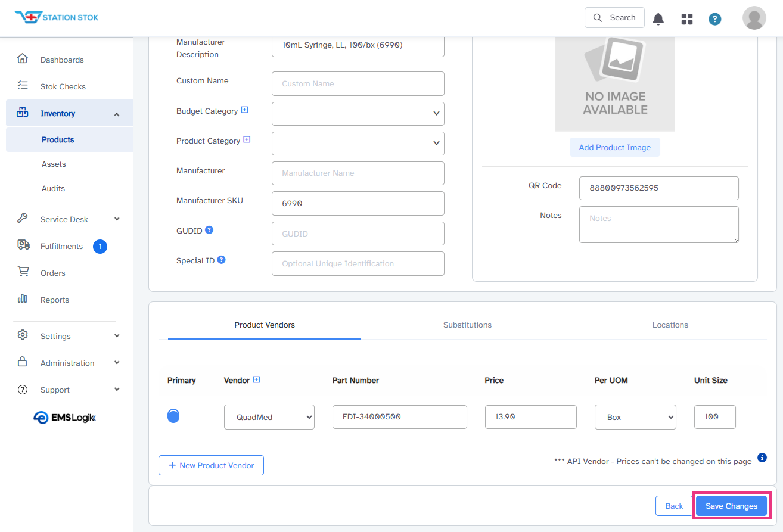Click the Manufacturer Description field
Image resolution: width=783 pixels, height=532 pixels.
pos(358,45)
